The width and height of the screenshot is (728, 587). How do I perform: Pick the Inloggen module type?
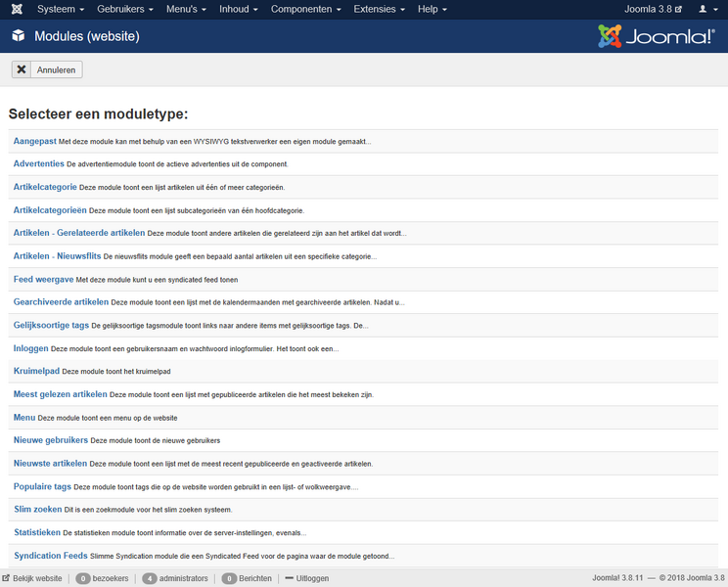click(30, 348)
